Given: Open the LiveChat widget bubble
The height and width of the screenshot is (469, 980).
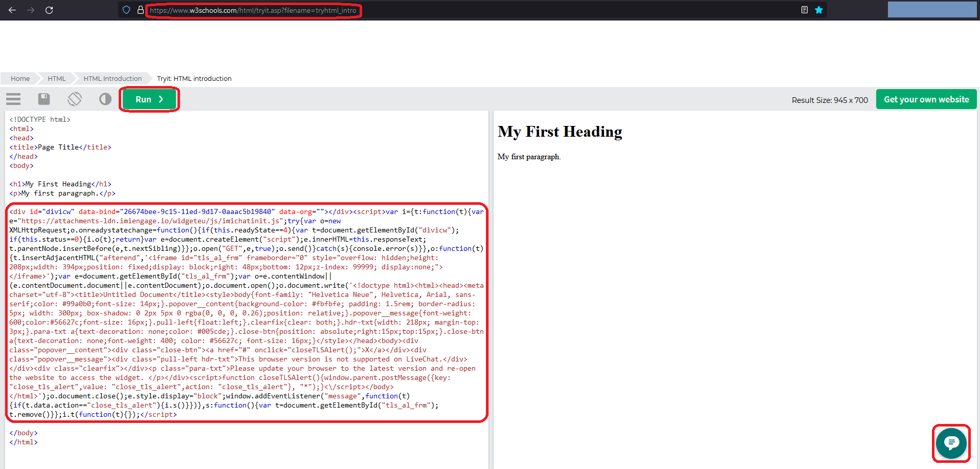Looking at the screenshot, I should (951, 443).
